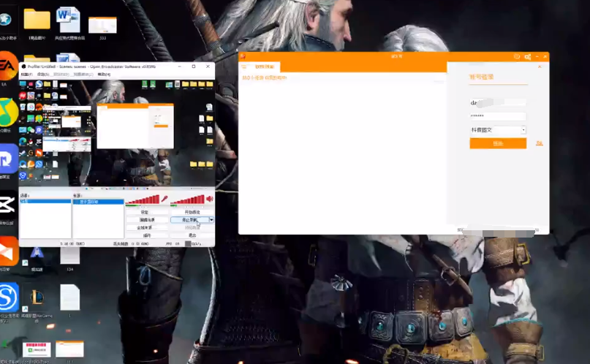Click the orange app logo in its title bar
590x364 pixels.
[x=243, y=56]
